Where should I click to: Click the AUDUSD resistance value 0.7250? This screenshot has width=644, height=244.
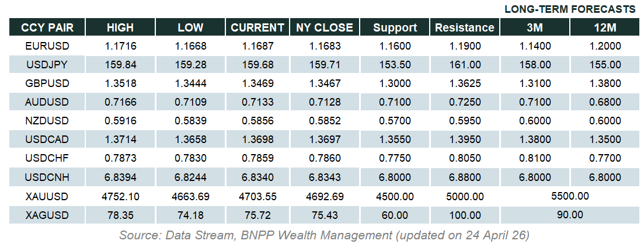click(x=465, y=102)
